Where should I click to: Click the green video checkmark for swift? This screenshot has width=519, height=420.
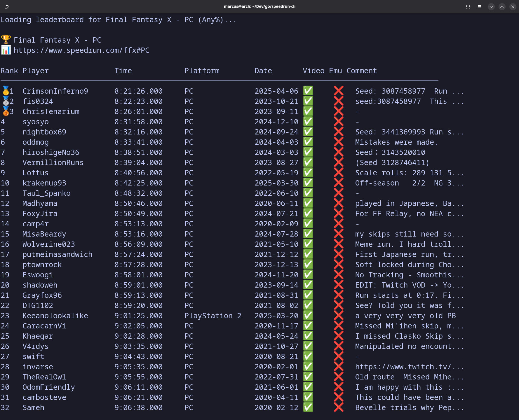[308, 356]
